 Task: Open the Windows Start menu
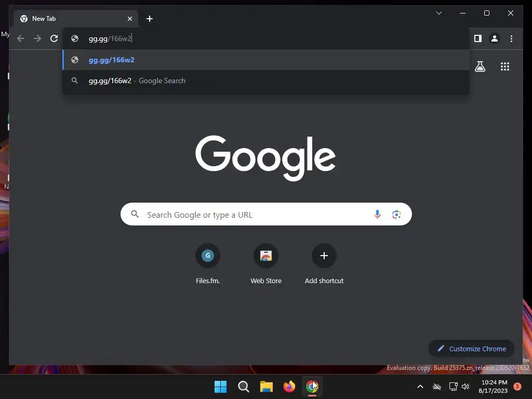point(220,387)
